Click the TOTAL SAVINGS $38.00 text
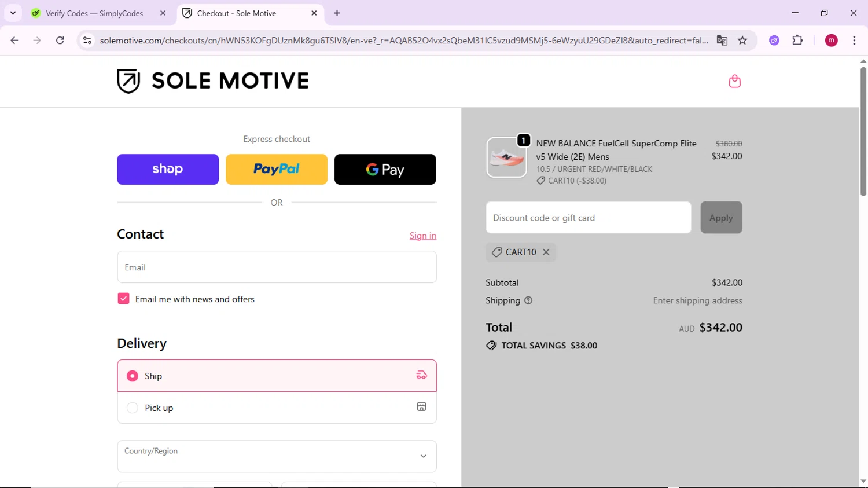 549,346
